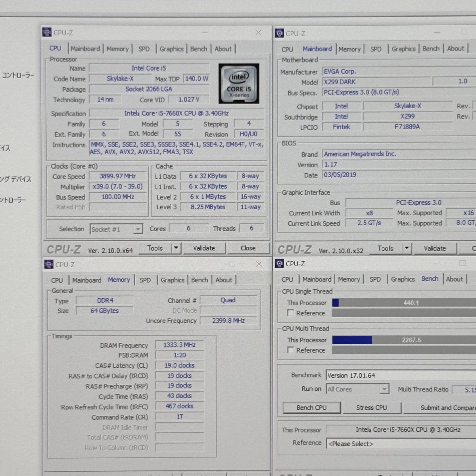Click Code Name value Skylake-X
The height and width of the screenshot is (476, 476).
click(x=120, y=79)
